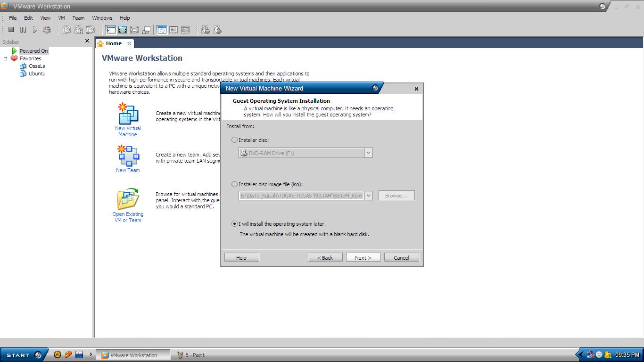Image resolution: width=644 pixels, height=362 pixels.
Task: Select I will install operating system later
Action: click(235, 224)
